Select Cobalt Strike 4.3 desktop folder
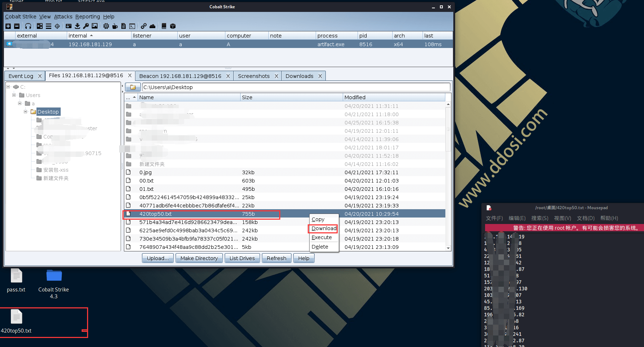 54,284
